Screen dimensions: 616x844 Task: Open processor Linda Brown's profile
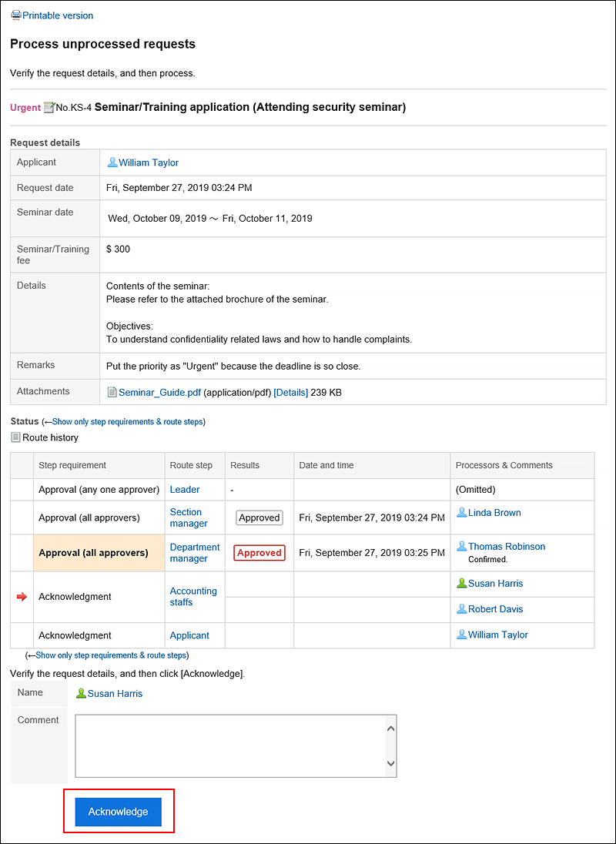[494, 513]
